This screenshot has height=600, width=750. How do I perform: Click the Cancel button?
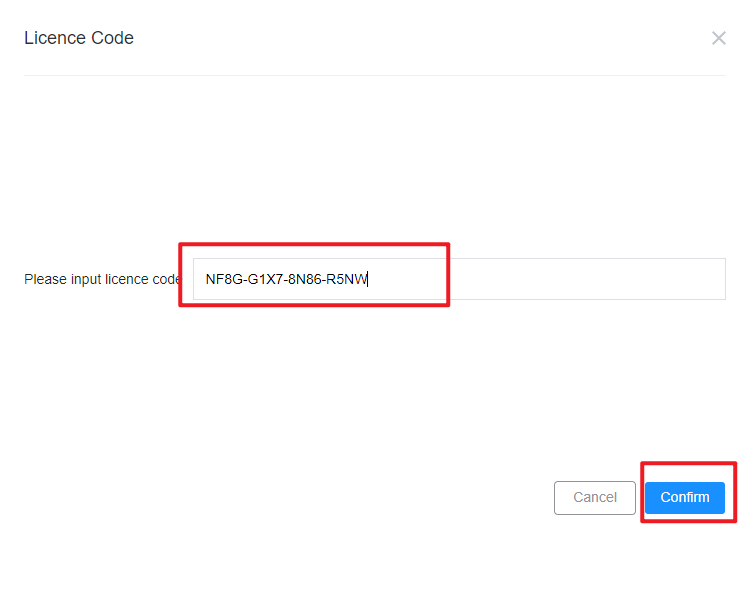click(595, 498)
